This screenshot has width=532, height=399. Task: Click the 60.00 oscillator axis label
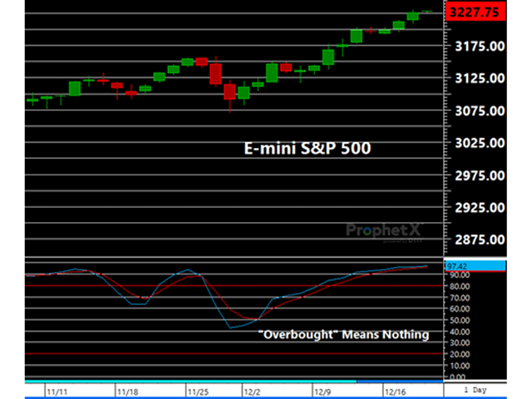pos(460,309)
